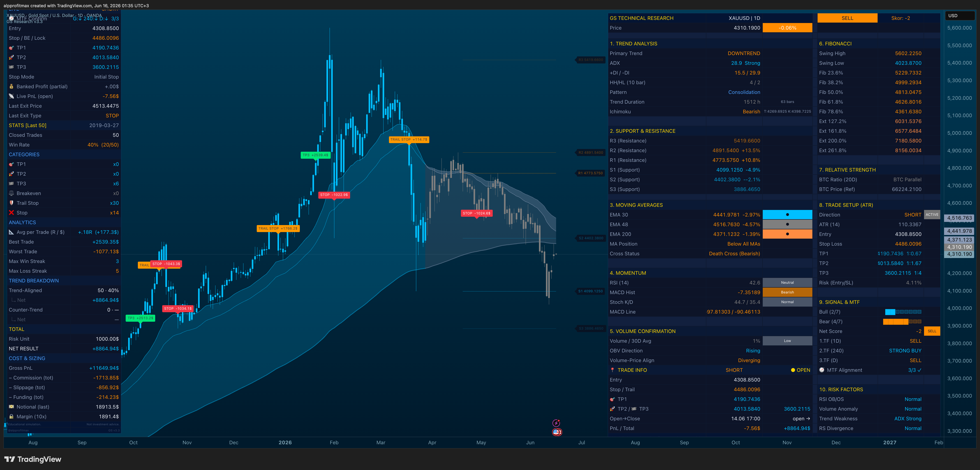Click the yellow OPEN status dot
Screen dimensions: 980x470
point(793,370)
